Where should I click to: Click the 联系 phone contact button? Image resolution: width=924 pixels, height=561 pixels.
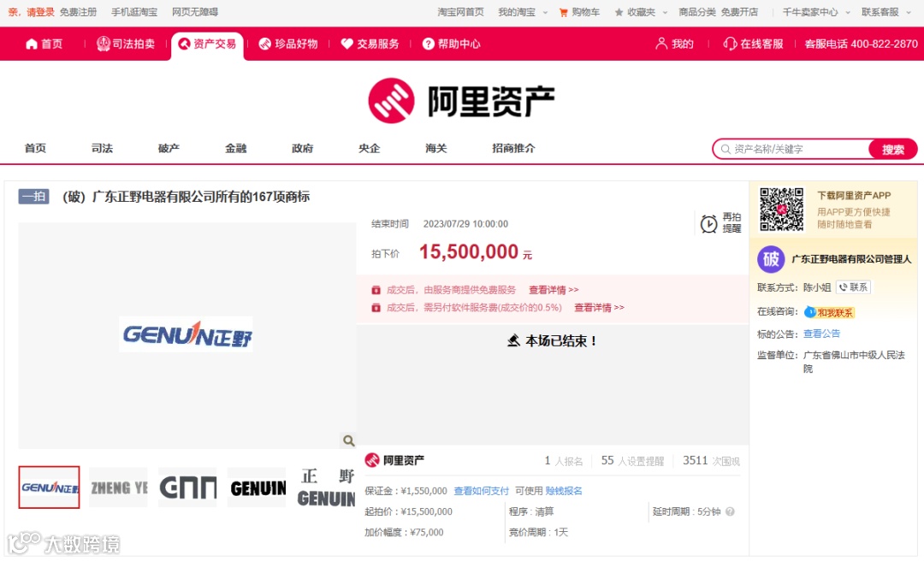pyautogui.click(x=853, y=287)
